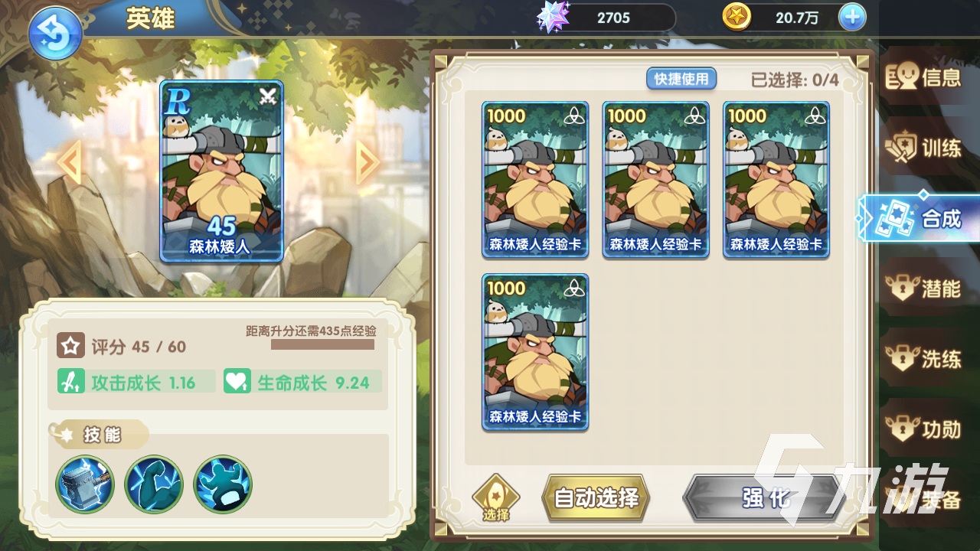Show next hero with right arrow
The width and height of the screenshot is (980, 551).
tap(367, 162)
